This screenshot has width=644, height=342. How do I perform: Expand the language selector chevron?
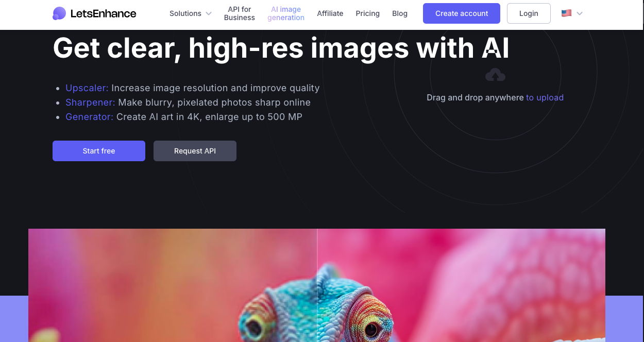[580, 14]
